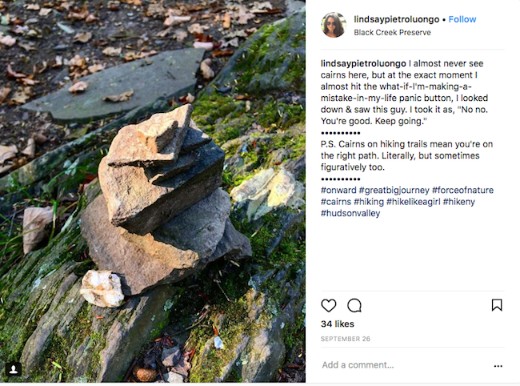
Task: Open #hudsonvalley hashtag
Action: pos(350,213)
